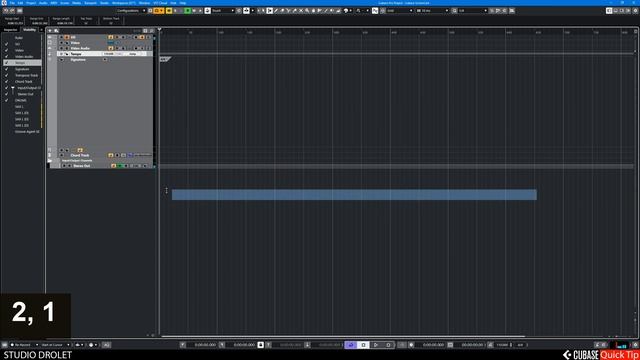Open setup gear in top-right toolbar

click(x=636, y=11)
